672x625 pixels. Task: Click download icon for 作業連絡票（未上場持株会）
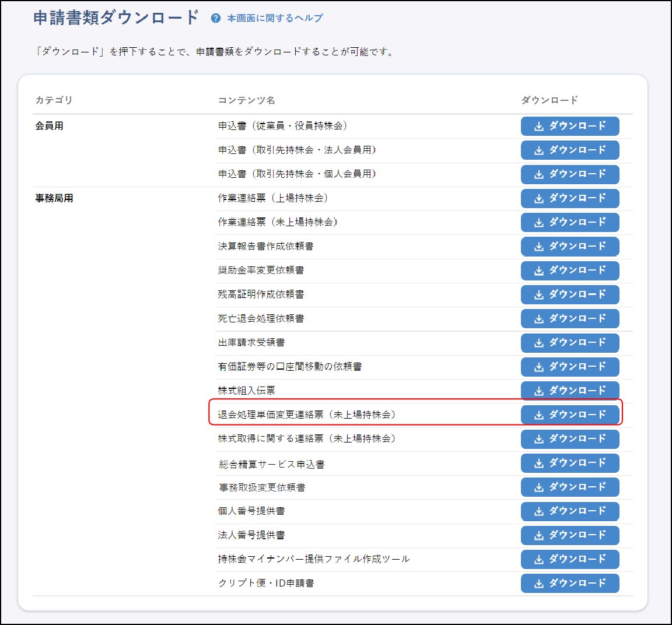[x=539, y=223]
